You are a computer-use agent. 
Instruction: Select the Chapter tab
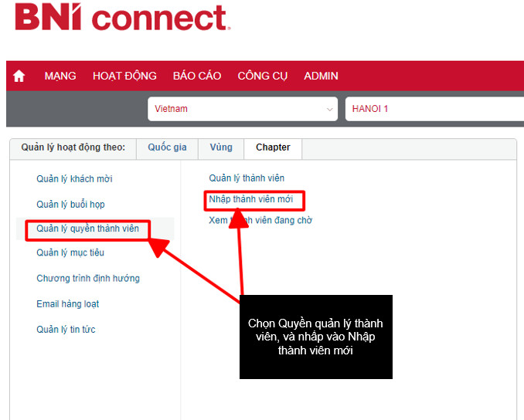point(273,147)
